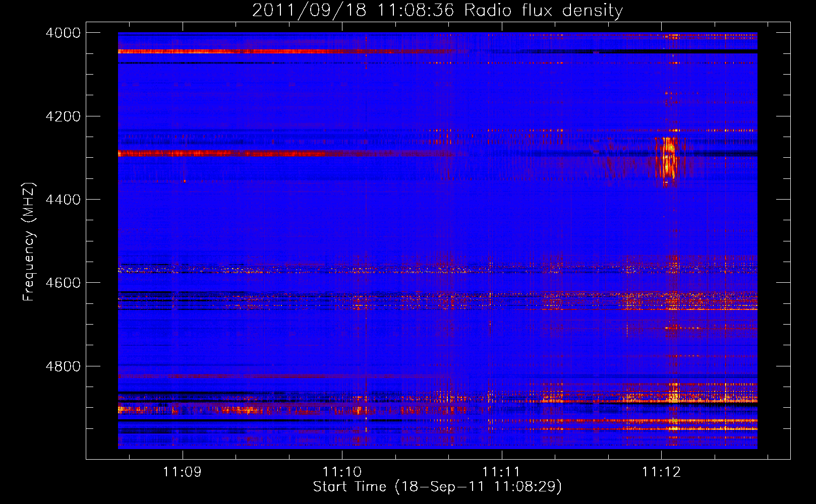The image size is (816, 504).
Task: Click the 11:12 time tick label
Action: point(661,472)
